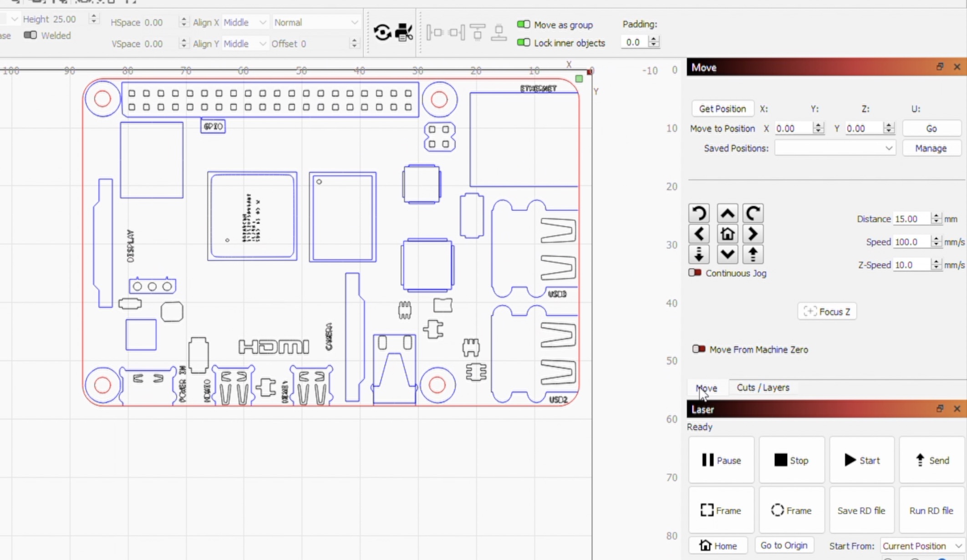Click the rotate clockwise jog icon

pyautogui.click(x=753, y=214)
